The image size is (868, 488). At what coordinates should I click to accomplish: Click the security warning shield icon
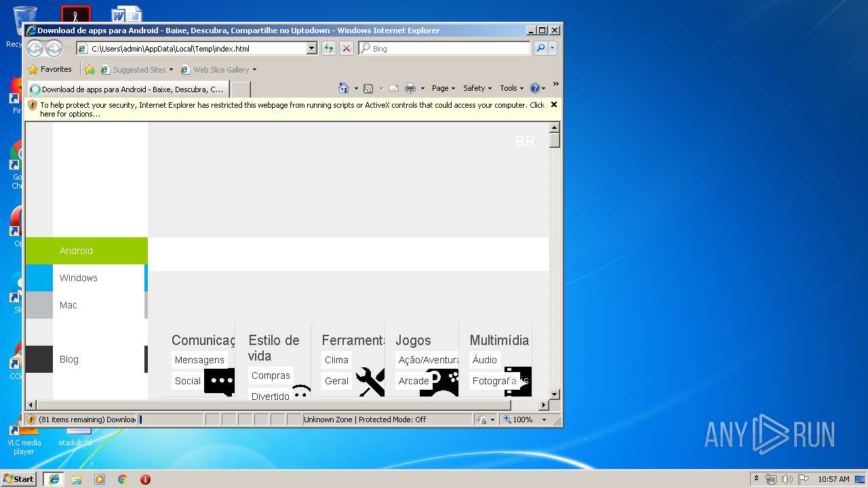coord(32,105)
